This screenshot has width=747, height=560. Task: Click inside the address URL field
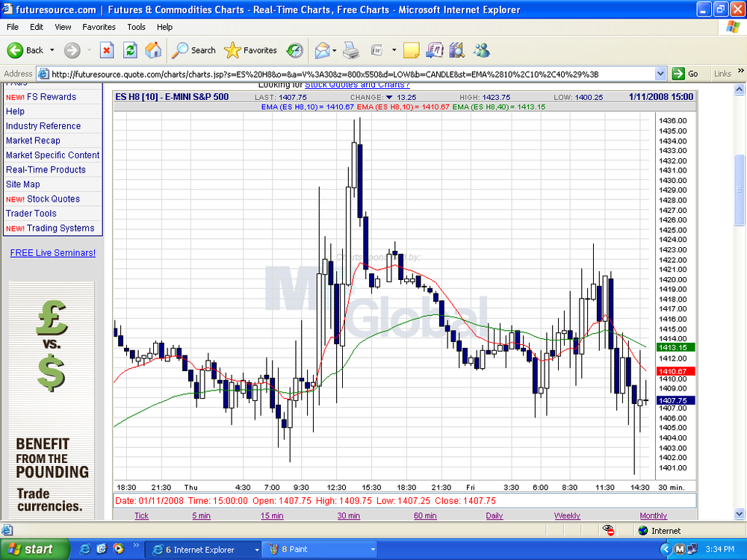coord(353,74)
